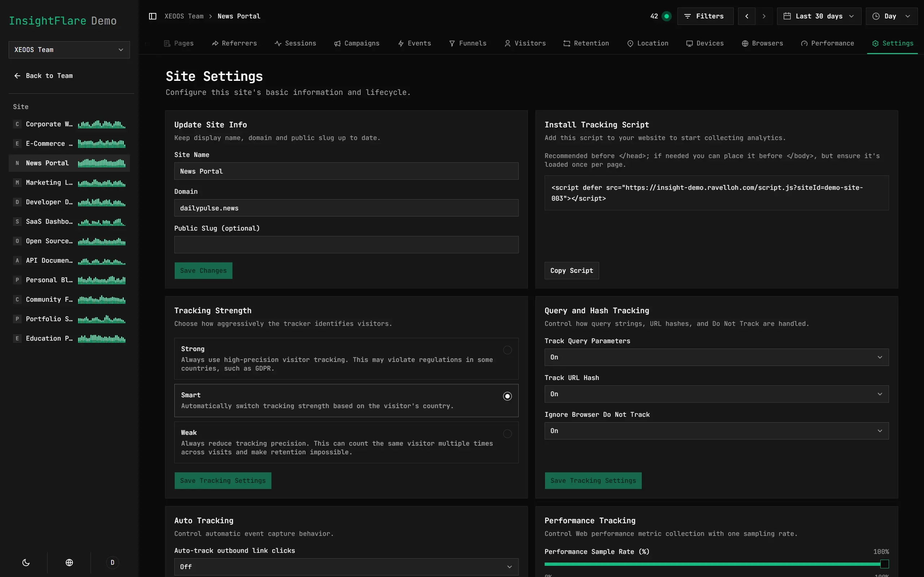
Task: Click the News Portal sparkline chart
Action: pyautogui.click(x=101, y=163)
